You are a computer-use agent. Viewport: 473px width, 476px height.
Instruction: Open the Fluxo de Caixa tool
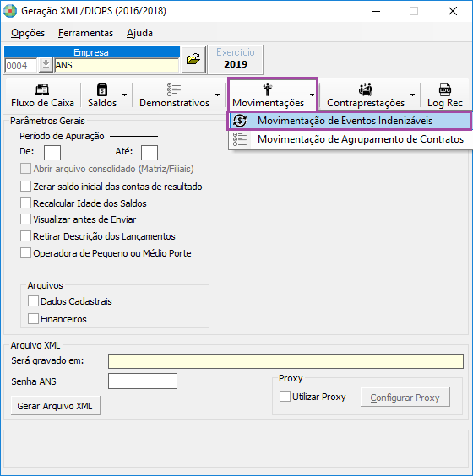[x=42, y=95]
